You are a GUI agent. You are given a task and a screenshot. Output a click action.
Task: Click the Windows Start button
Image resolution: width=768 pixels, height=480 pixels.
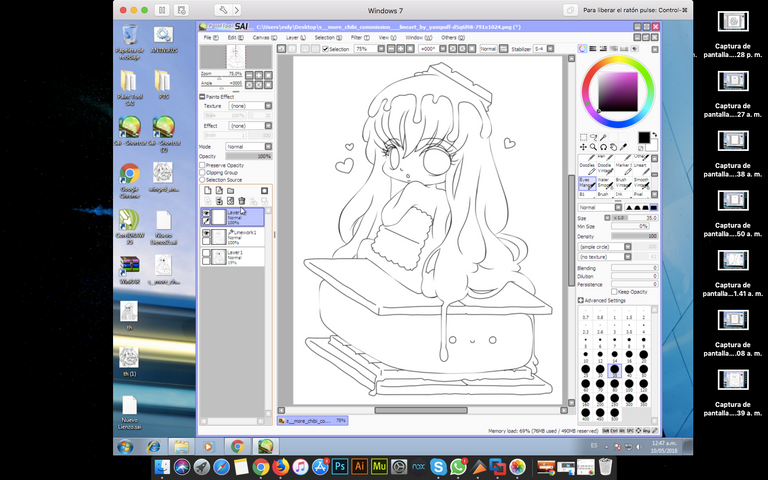pos(125,447)
